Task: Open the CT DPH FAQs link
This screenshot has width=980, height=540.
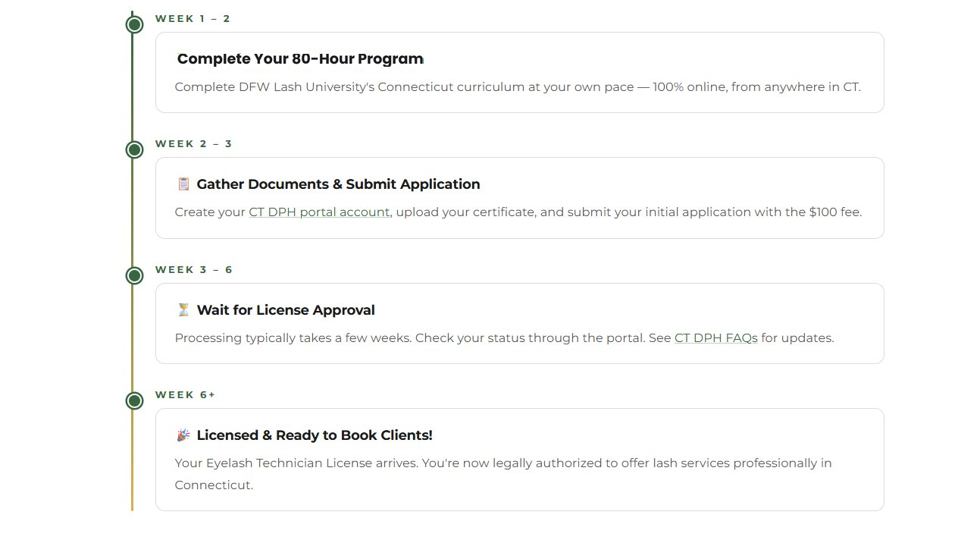Action: [x=715, y=337]
